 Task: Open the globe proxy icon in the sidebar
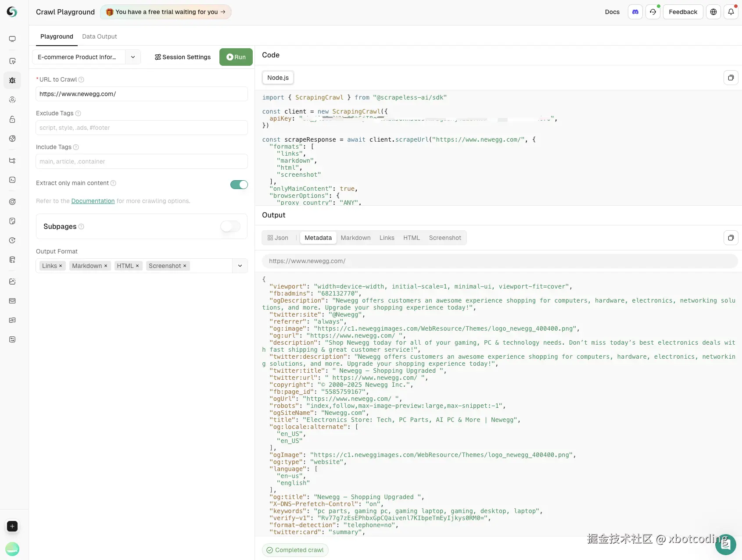[12, 139]
